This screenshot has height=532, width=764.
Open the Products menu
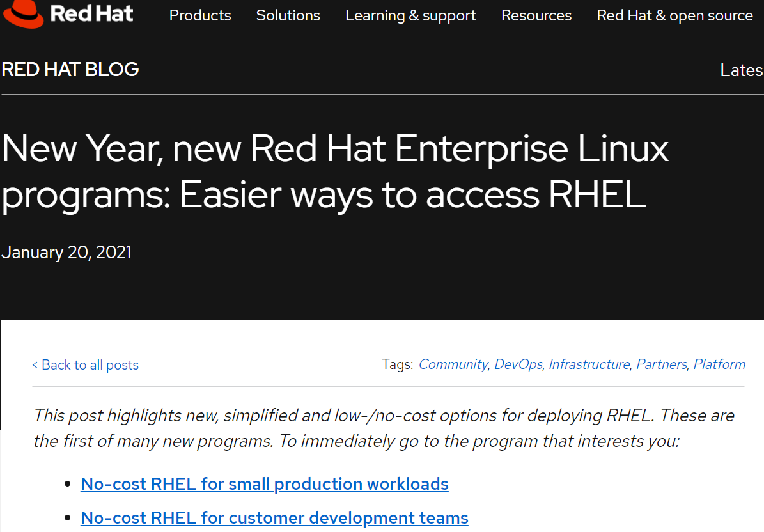[200, 15]
